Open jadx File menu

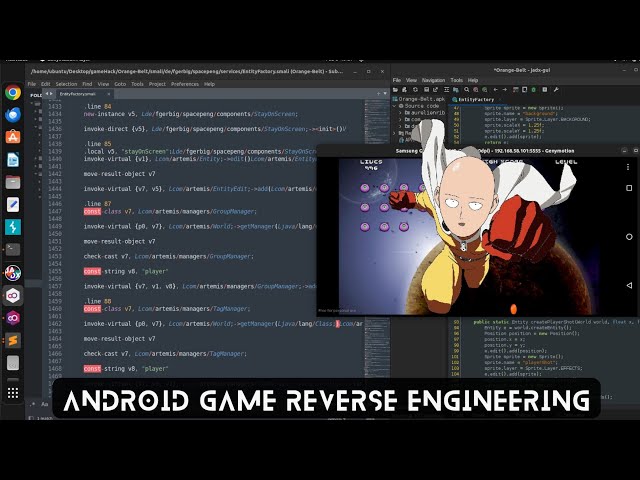coord(397,80)
